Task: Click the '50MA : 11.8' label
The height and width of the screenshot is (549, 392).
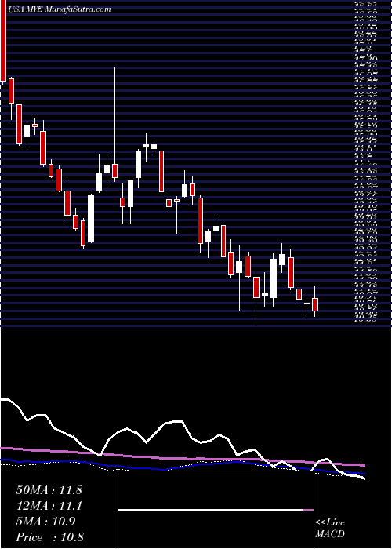Action: click(x=49, y=490)
